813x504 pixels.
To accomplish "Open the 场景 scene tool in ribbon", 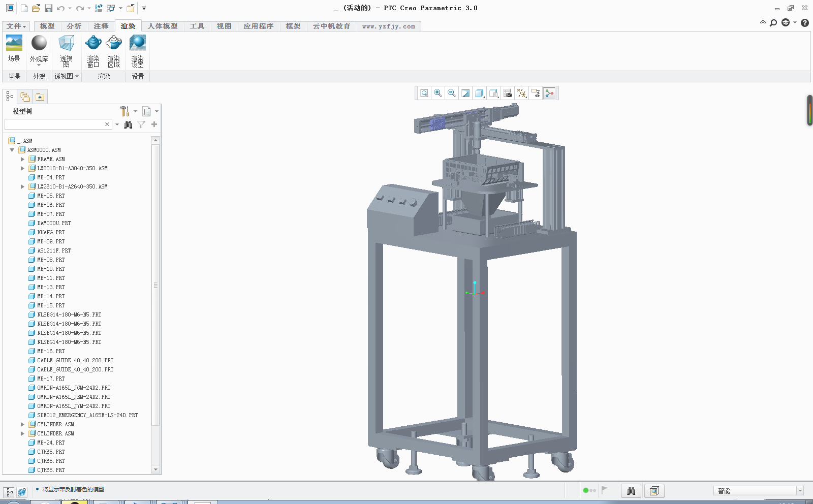I will click(x=14, y=49).
